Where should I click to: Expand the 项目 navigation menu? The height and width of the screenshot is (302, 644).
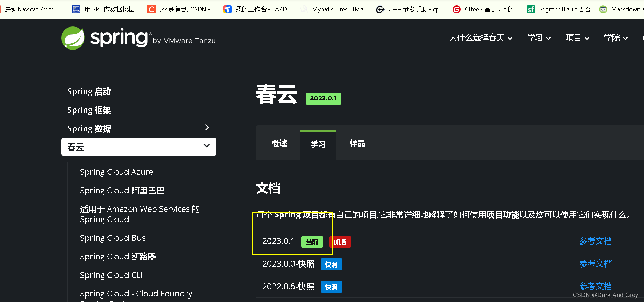pyautogui.click(x=578, y=38)
